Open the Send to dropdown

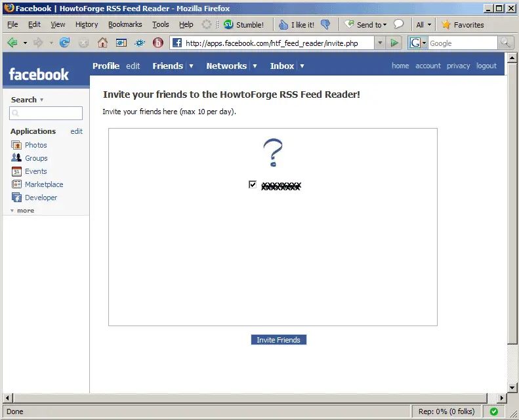click(366, 24)
